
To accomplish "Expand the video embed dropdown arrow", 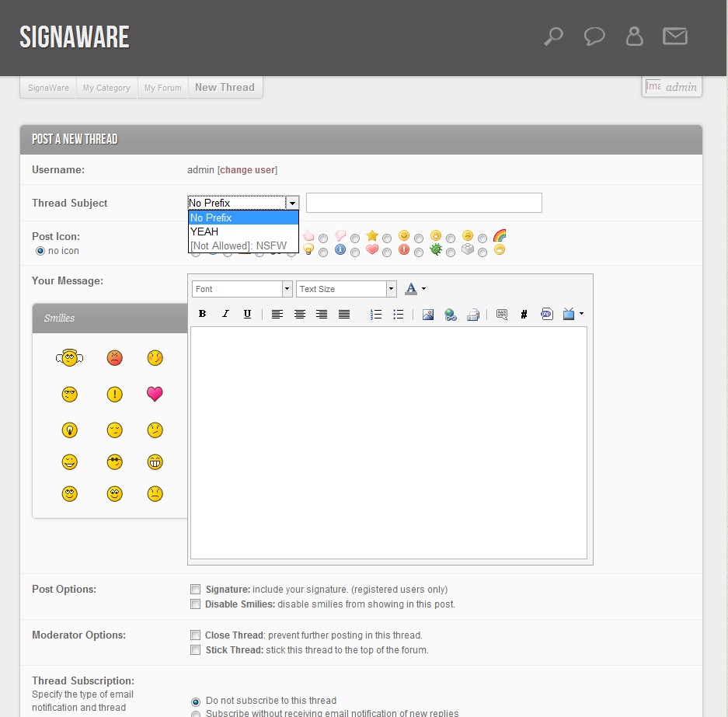I will click(x=581, y=314).
